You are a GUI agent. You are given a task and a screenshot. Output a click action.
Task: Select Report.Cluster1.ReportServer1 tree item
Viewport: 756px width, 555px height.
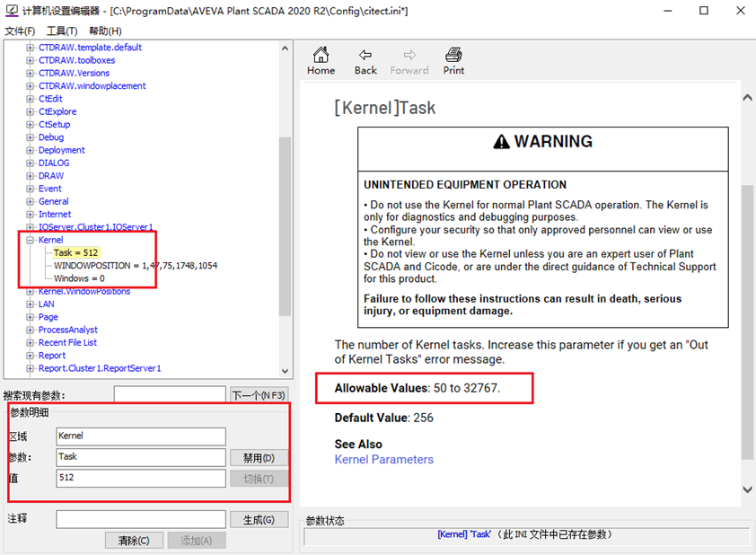point(100,368)
